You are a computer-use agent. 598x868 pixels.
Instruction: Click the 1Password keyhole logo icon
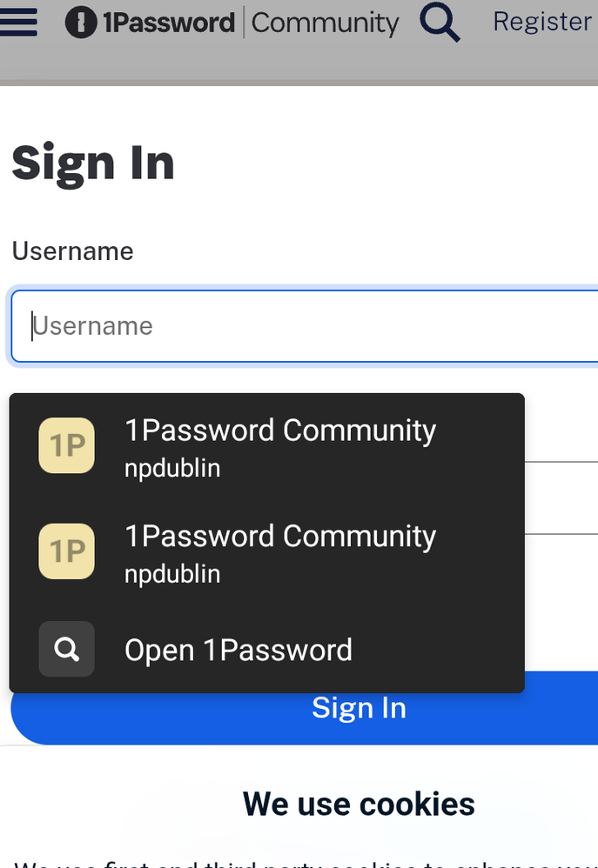click(x=81, y=23)
